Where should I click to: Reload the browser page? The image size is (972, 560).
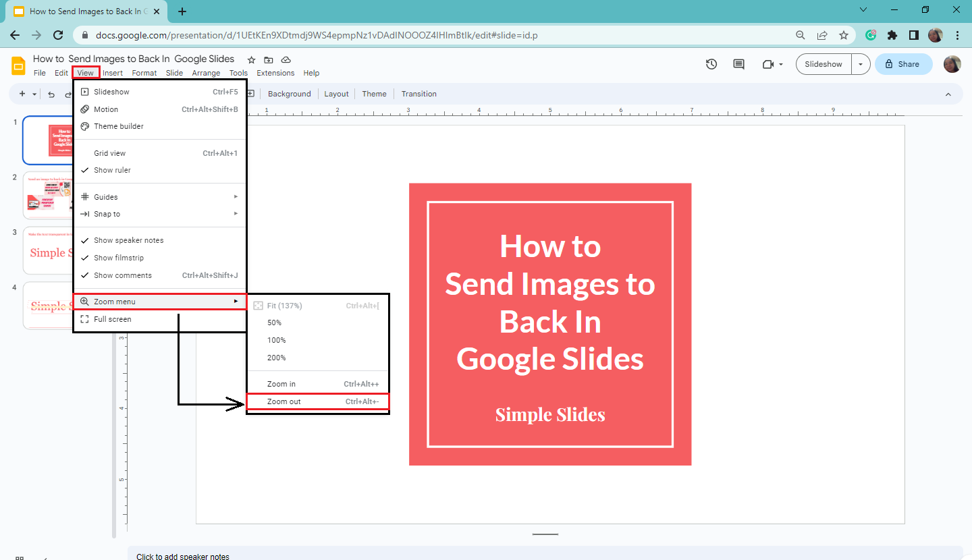59,35
